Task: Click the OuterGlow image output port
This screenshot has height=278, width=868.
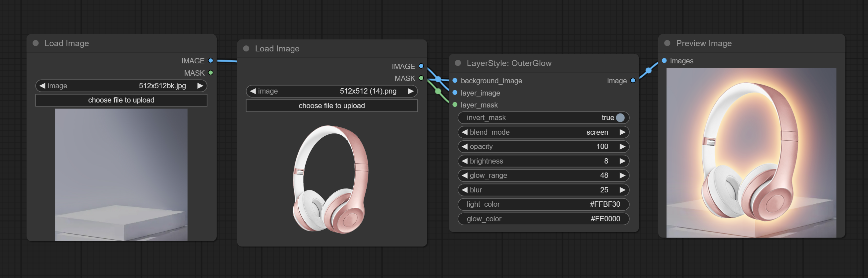Action: coord(633,81)
